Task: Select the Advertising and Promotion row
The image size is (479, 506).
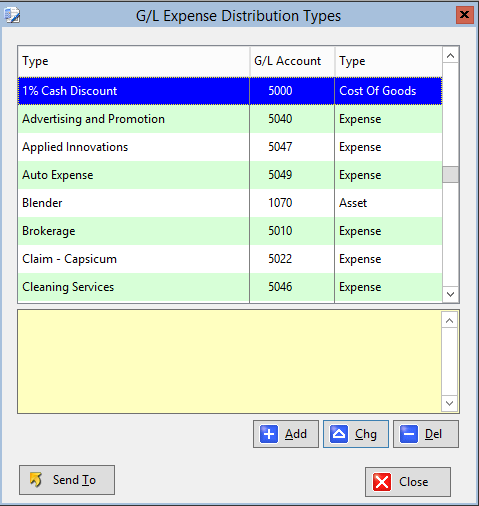Action: point(230,119)
